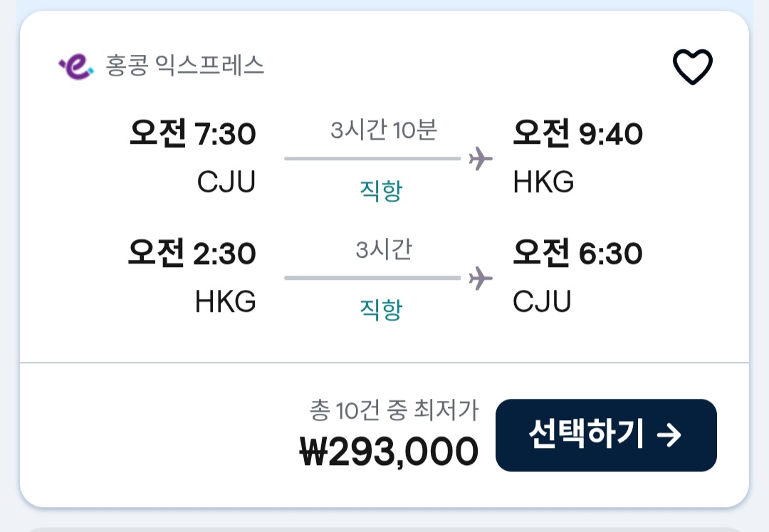Tap the heart icon to save flight

692,68
